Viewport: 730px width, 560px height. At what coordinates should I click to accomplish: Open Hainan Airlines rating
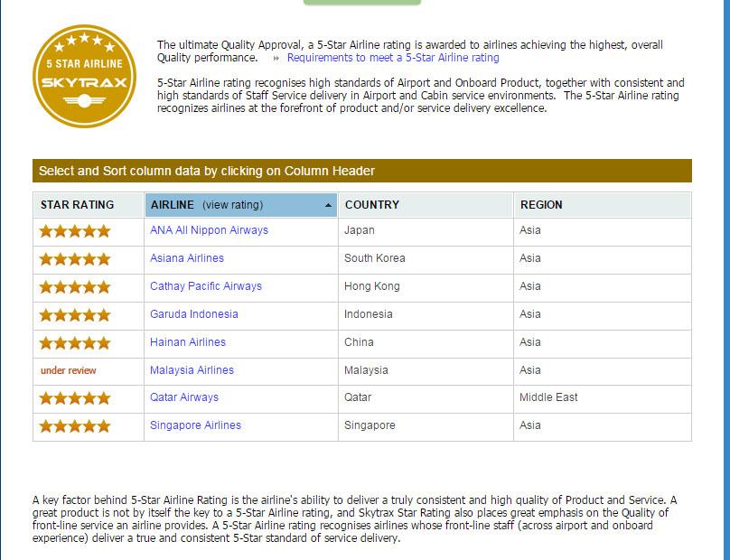188,342
